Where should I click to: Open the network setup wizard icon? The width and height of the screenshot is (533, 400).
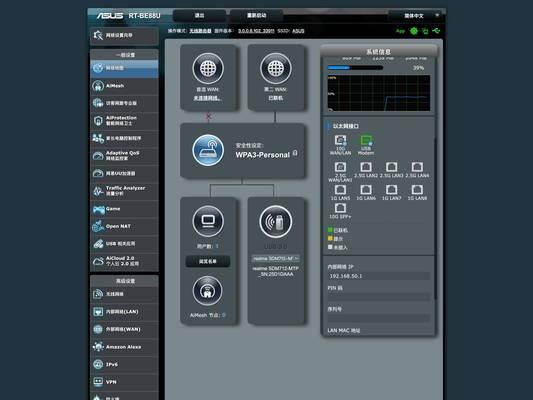[x=98, y=35]
